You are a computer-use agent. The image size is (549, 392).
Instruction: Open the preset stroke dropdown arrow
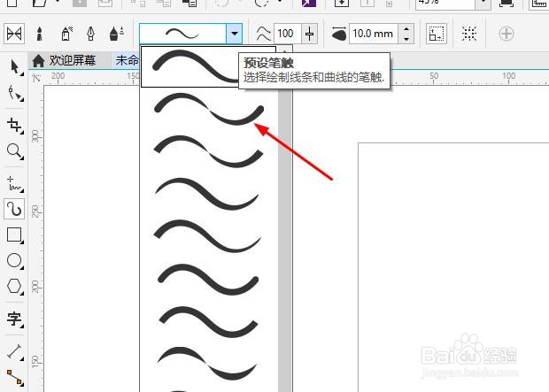pos(235,34)
